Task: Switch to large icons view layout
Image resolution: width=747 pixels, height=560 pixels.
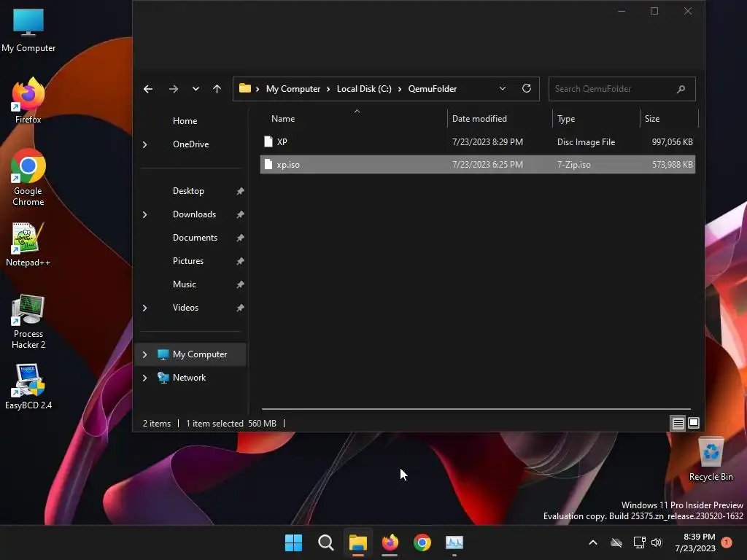Action: coord(694,423)
